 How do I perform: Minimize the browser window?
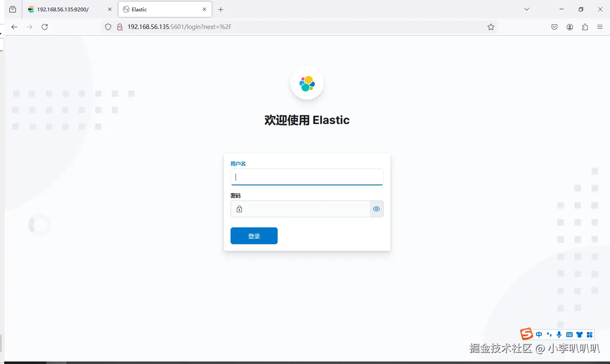562,9
